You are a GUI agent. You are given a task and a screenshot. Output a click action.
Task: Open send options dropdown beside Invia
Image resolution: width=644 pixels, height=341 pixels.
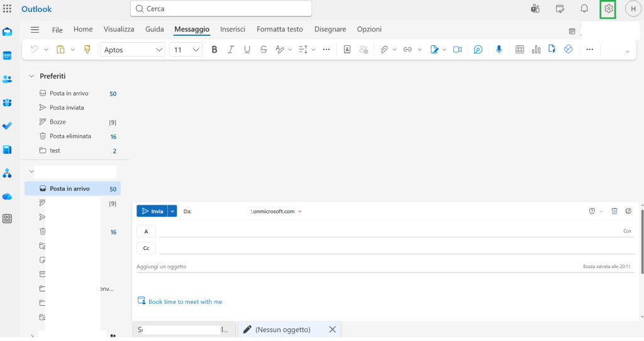point(172,212)
